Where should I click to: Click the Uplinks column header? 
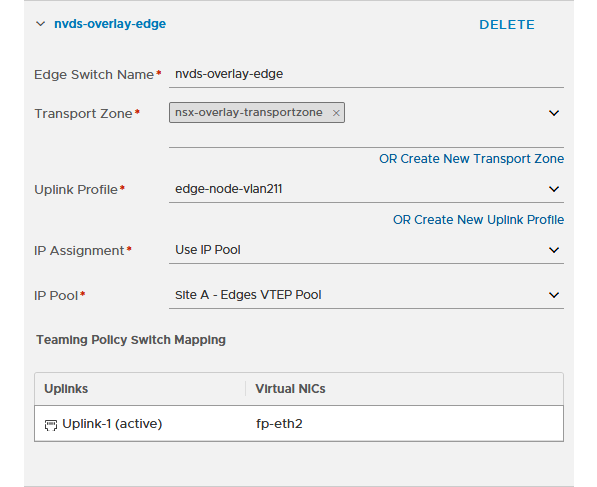[66, 389]
